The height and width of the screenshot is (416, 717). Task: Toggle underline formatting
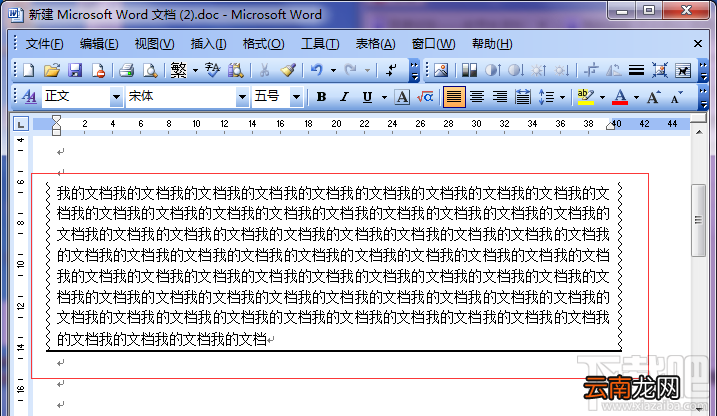click(x=367, y=96)
